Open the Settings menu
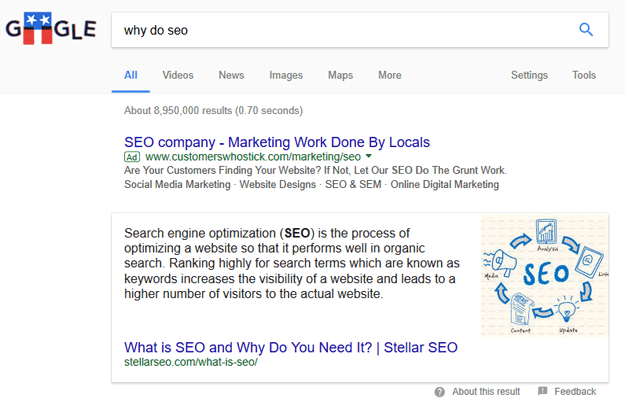Image resolution: width=625 pixels, height=409 pixels. click(529, 75)
